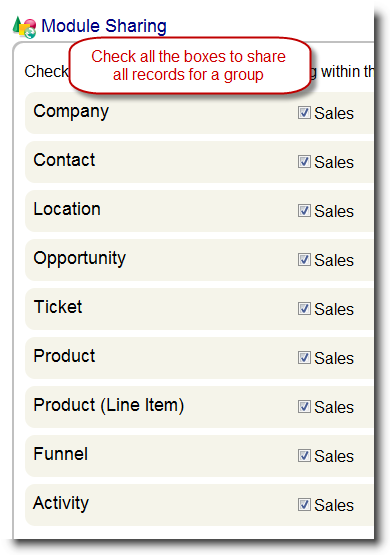The height and width of the screenshot is (555, 390).
Task: Toggle Sales checkbox in Funnel row
Action: (x=304, y=455)
